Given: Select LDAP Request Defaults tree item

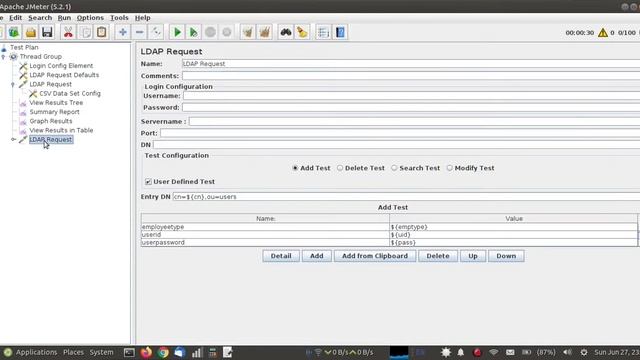Looking at the screenshot, I should pyautogui.click(x=64, y=75).
